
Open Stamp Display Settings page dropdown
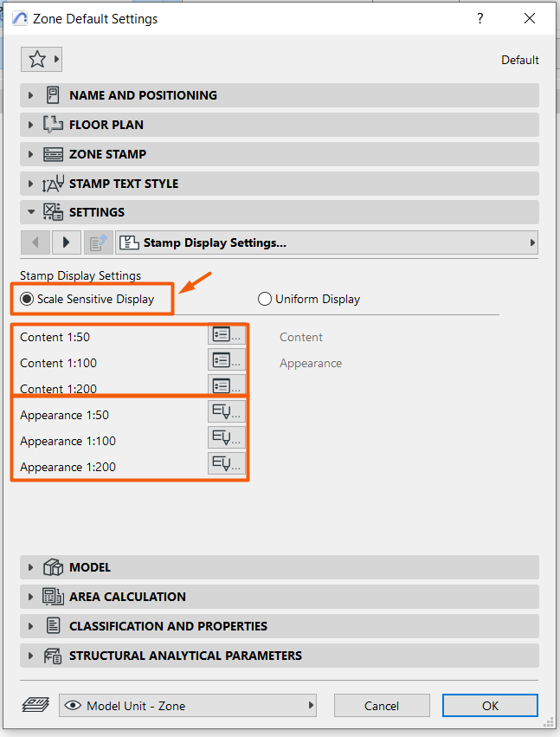pos(327,242)
